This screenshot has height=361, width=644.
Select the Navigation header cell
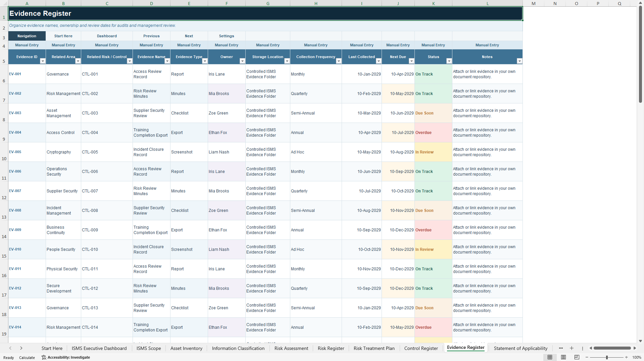point(27,36)
